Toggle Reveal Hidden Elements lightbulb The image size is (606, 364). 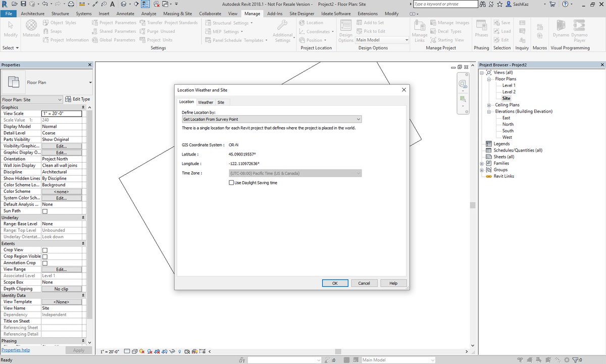point(179,351)
